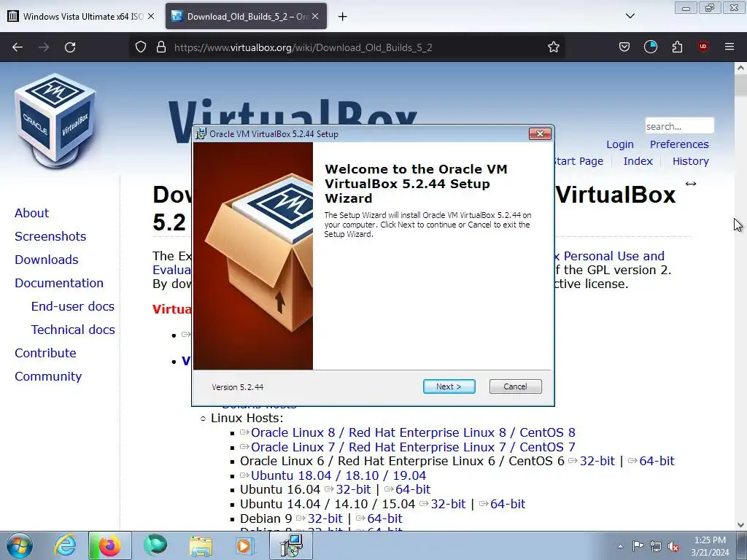Image resolution: width=747 pixels, height=560 pixels.
Task: Open the Personal Use and license link
Action: click(614, 256)
